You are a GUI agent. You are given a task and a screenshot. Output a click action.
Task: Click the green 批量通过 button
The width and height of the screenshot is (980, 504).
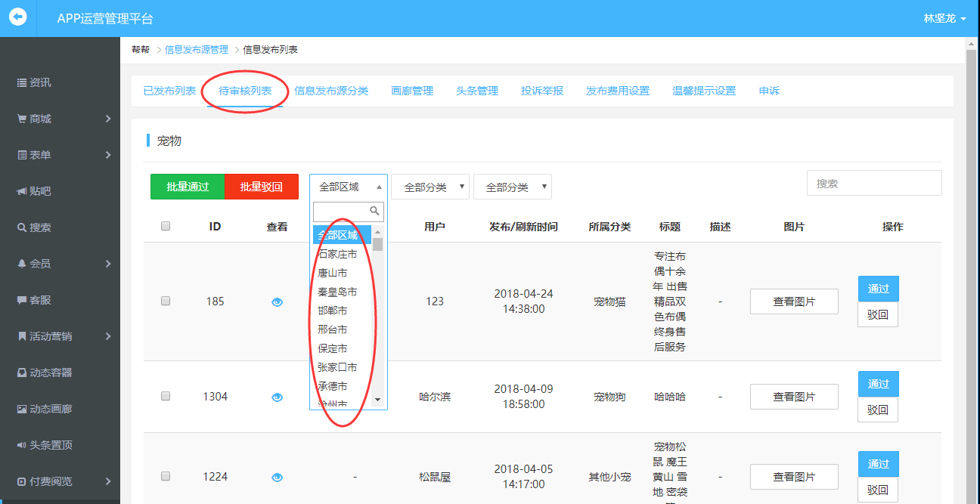(x=187, y=186)
